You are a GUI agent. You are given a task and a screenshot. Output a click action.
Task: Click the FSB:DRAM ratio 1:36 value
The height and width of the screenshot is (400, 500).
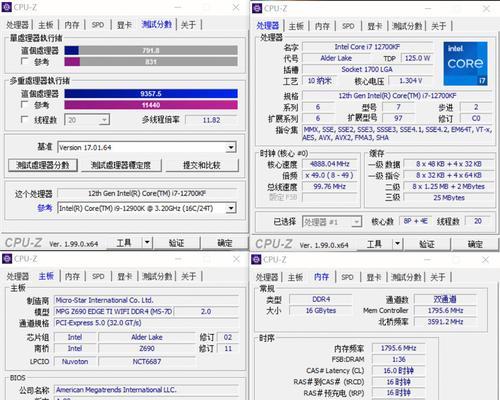coord(399,359)
